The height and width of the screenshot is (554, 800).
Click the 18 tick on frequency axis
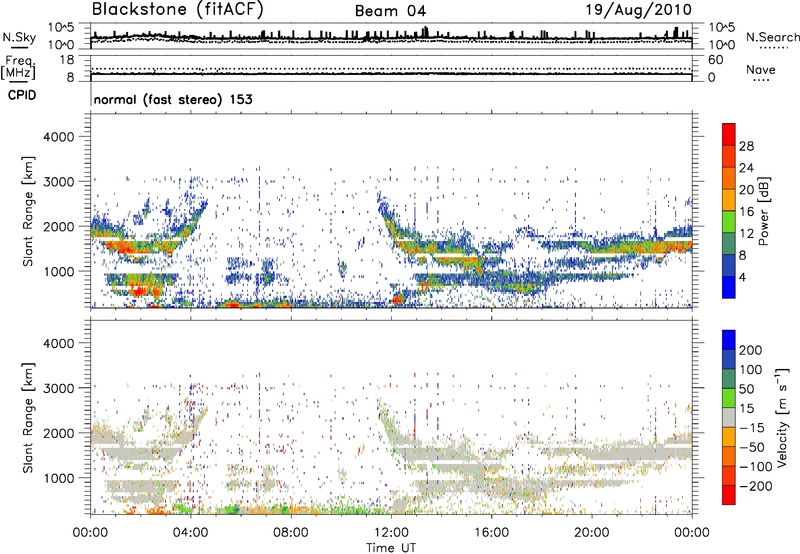(67, 60)
